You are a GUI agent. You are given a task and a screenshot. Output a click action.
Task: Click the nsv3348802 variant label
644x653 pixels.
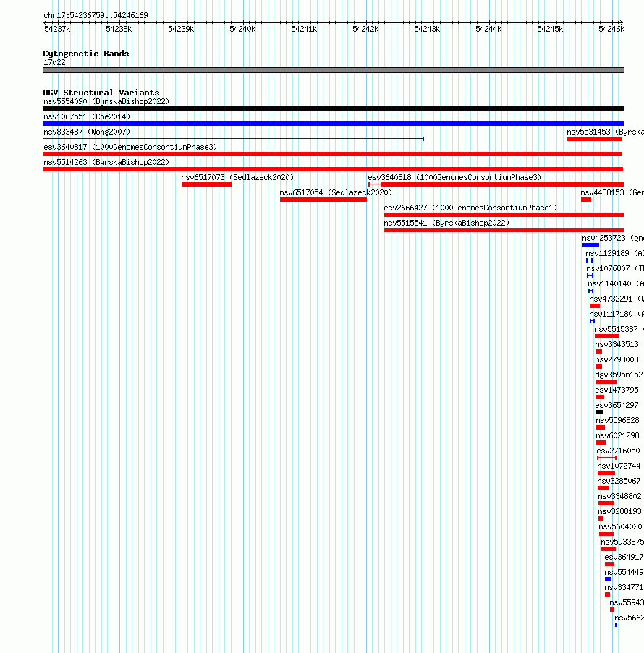pos(619,496)
